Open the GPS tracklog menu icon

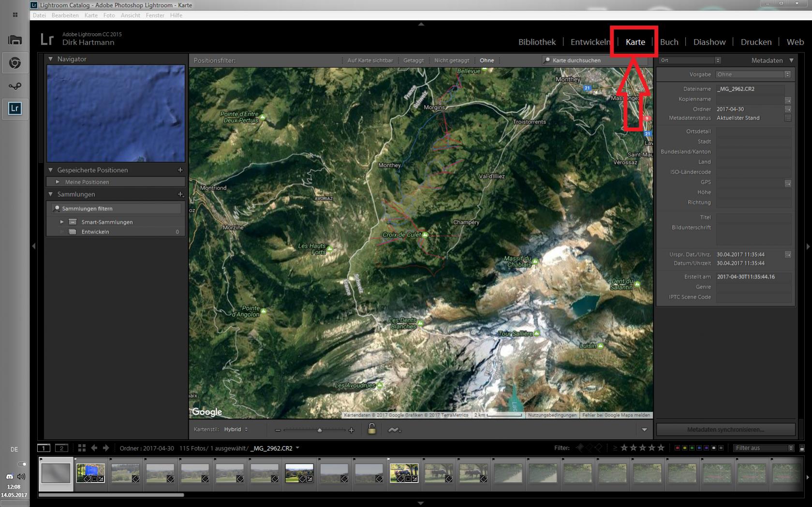pos(394,430)
